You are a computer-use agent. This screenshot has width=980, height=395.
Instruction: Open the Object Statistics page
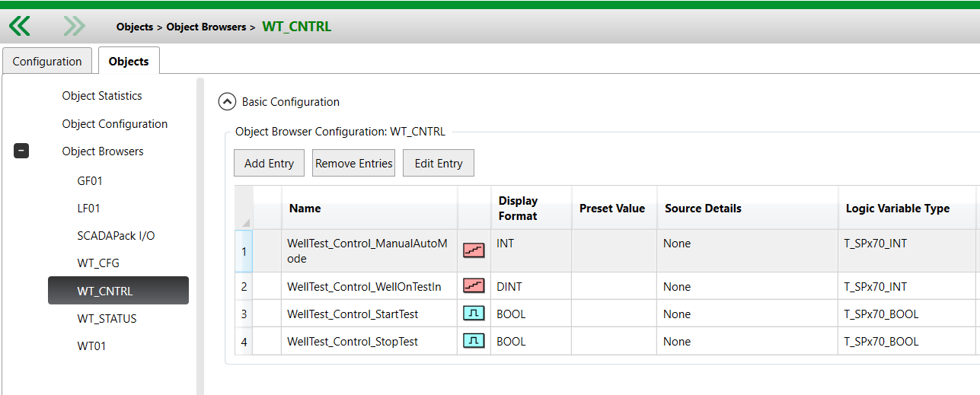click(102, 96)
